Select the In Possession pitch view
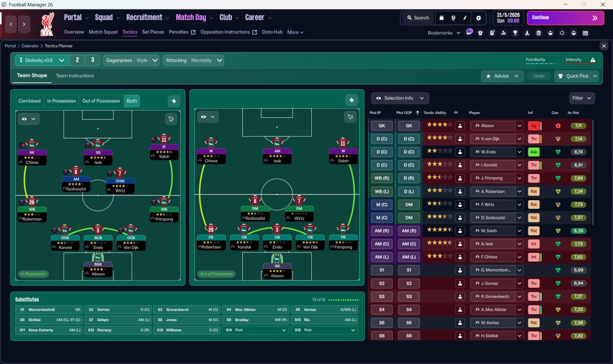The image size is (613, 364). [x=61, y=101]
